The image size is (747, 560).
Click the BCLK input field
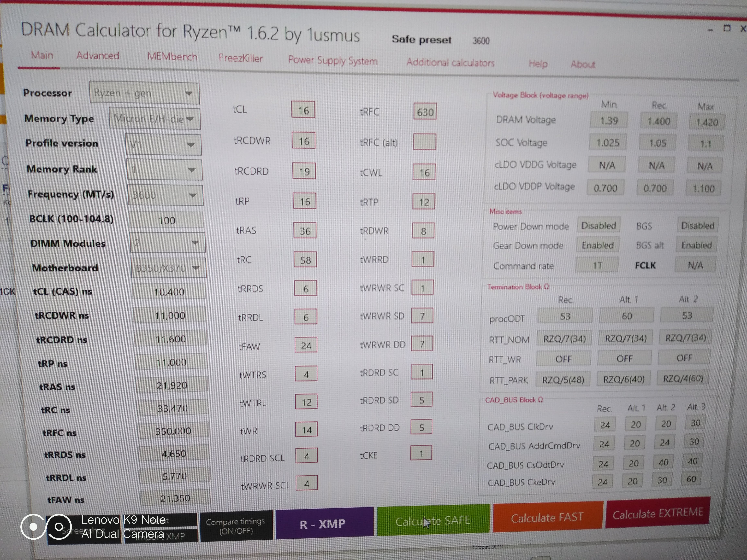click(x=166, y=220)
